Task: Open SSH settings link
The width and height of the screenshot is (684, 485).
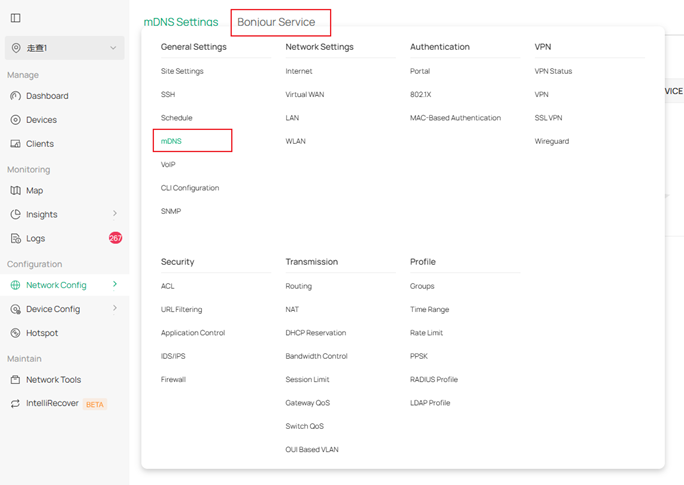Action: 168,95
